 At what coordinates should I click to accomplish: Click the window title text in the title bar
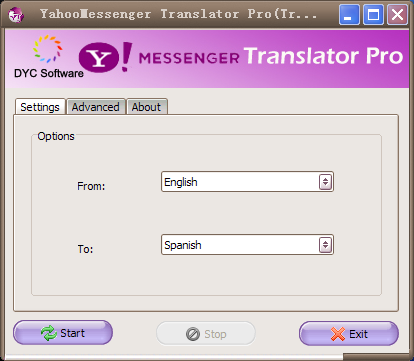click(178, 14)
